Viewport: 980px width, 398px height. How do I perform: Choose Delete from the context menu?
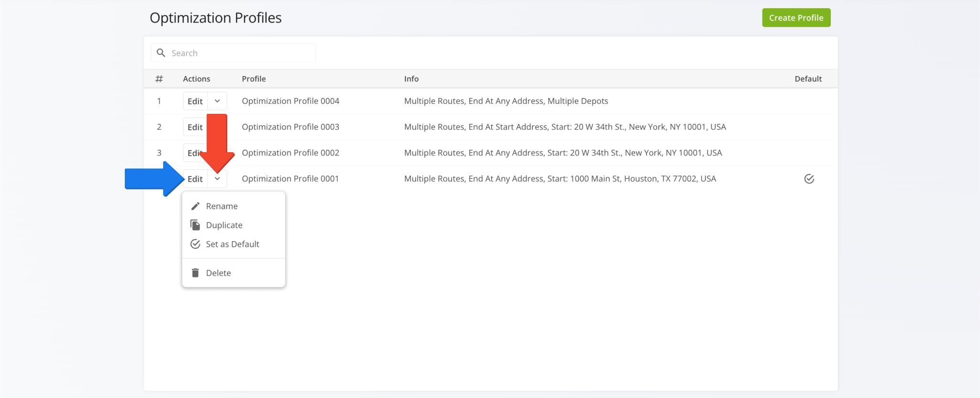point(234,273)
